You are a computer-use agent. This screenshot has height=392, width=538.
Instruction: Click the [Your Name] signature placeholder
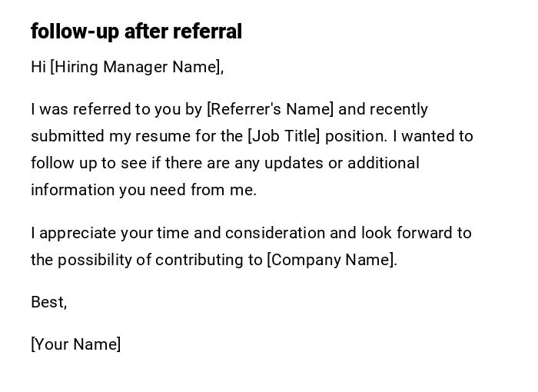[75, 344]
